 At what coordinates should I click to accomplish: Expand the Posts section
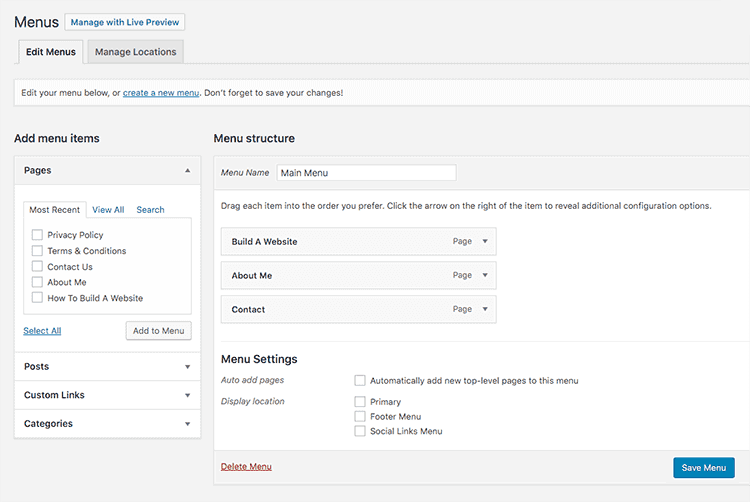click(x=187, y=367)
